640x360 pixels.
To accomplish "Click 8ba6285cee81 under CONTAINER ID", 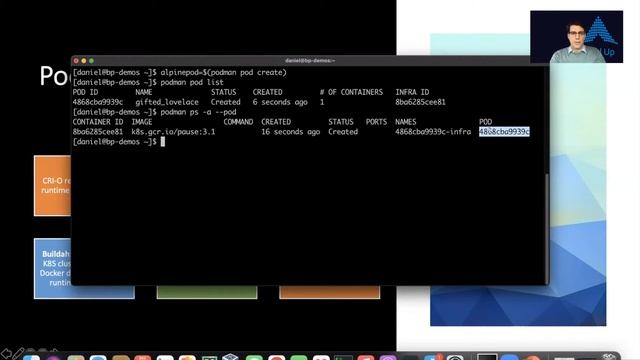I will [x=98, y=132].
